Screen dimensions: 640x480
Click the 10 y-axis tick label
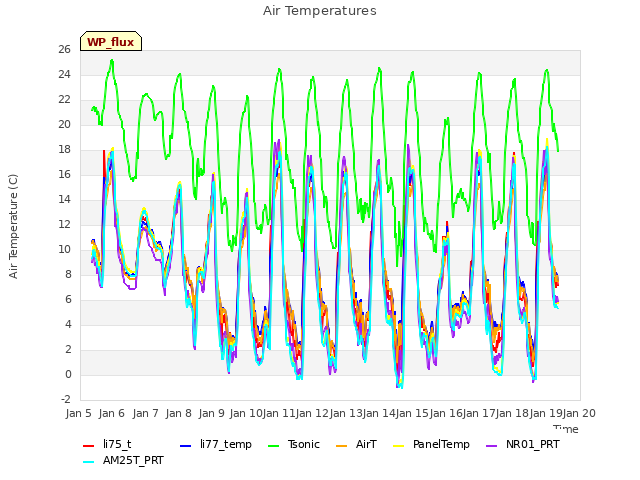[64, 250]
